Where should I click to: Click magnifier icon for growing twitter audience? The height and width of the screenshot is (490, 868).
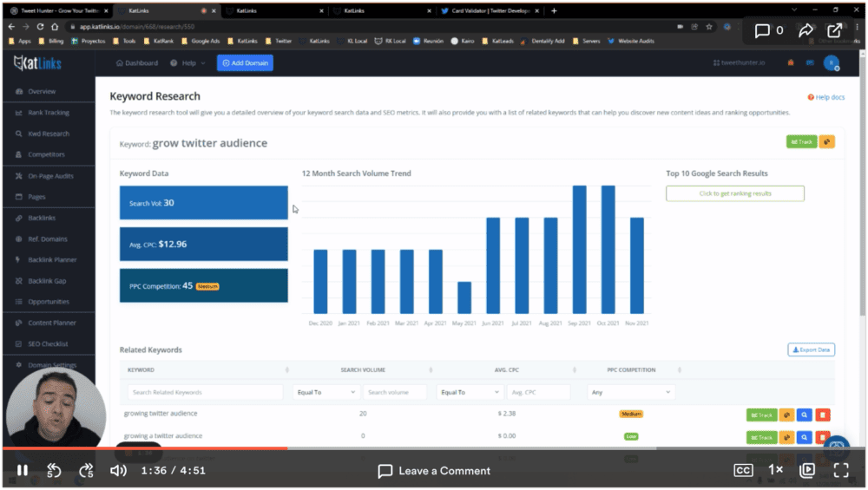(x=805, y=415)
